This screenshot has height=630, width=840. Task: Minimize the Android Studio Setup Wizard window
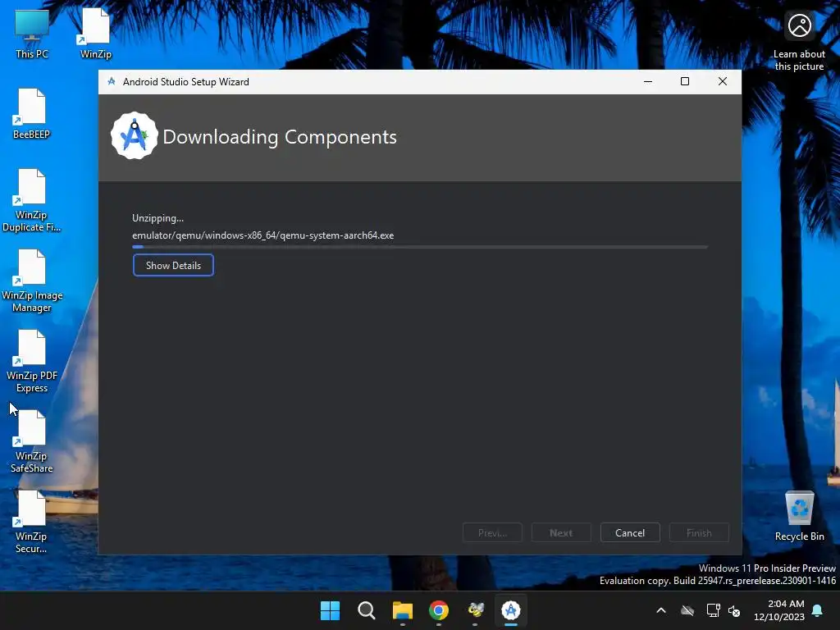(x=648, y=81)
